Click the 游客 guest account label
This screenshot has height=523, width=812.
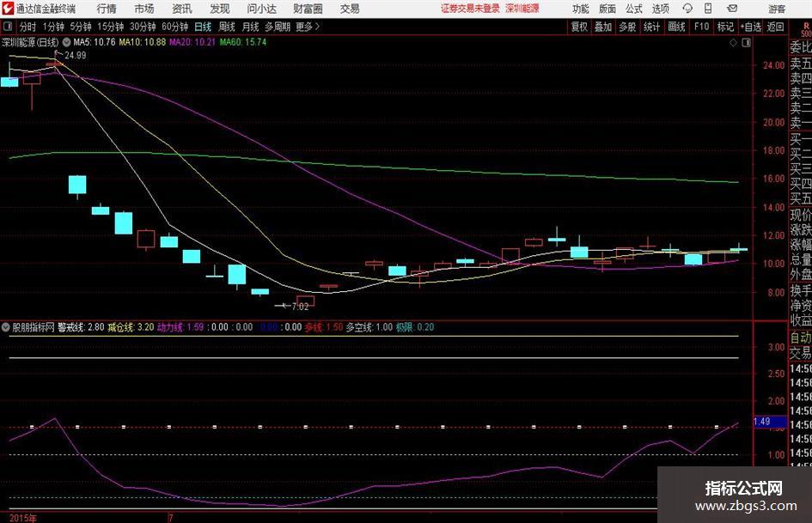pos(776,9)
